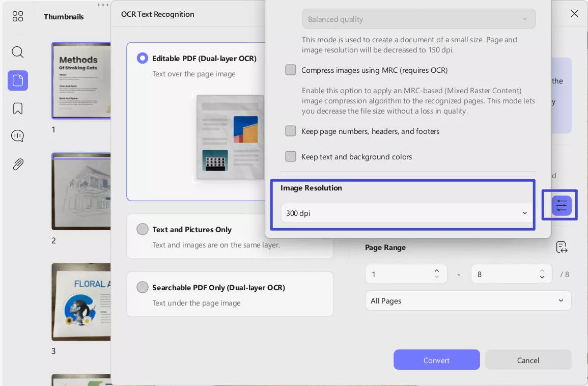Open the search tool in left sidebar

18,52
